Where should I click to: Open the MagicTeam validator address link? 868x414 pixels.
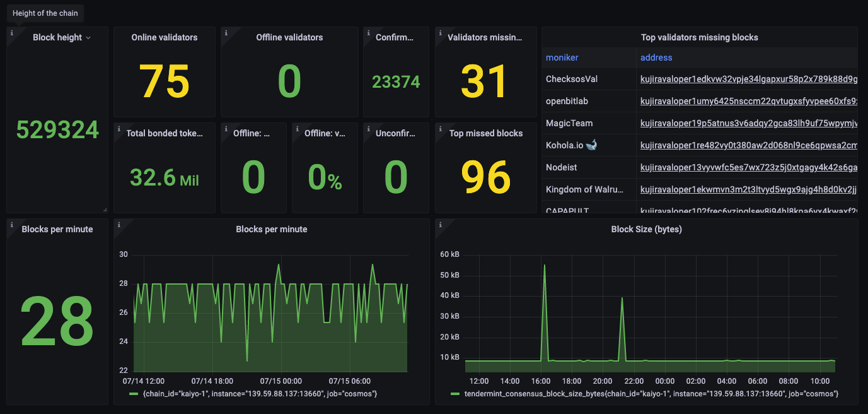[x=749, y=123]
